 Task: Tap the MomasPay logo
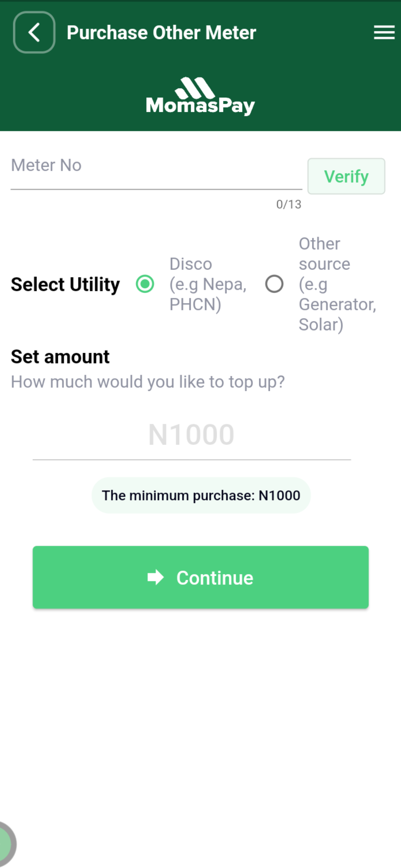pyautogui.click(x=200, y=96)
